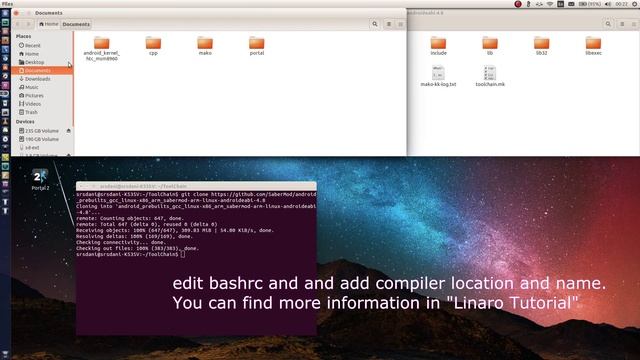
Task: Switch the toolchain window to list view
Action: coord(622,24)
